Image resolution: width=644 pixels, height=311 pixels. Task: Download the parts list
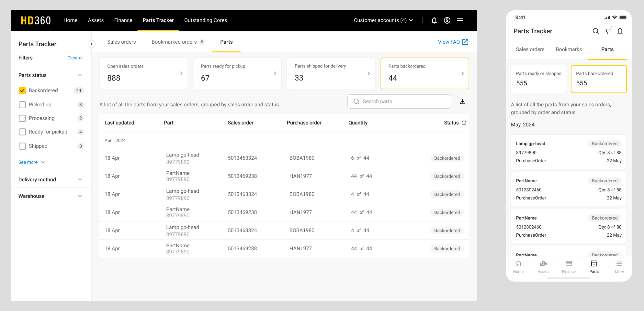pos(463,102)
